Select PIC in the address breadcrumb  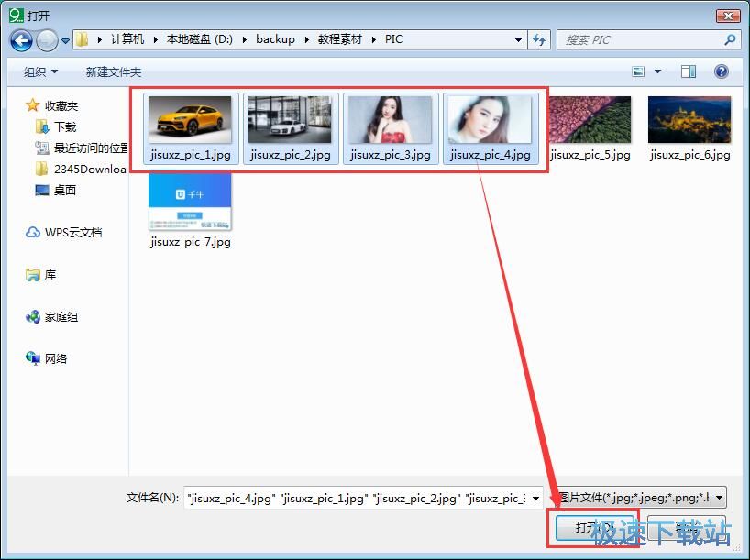pyautogui.click(x=393, y=39)
